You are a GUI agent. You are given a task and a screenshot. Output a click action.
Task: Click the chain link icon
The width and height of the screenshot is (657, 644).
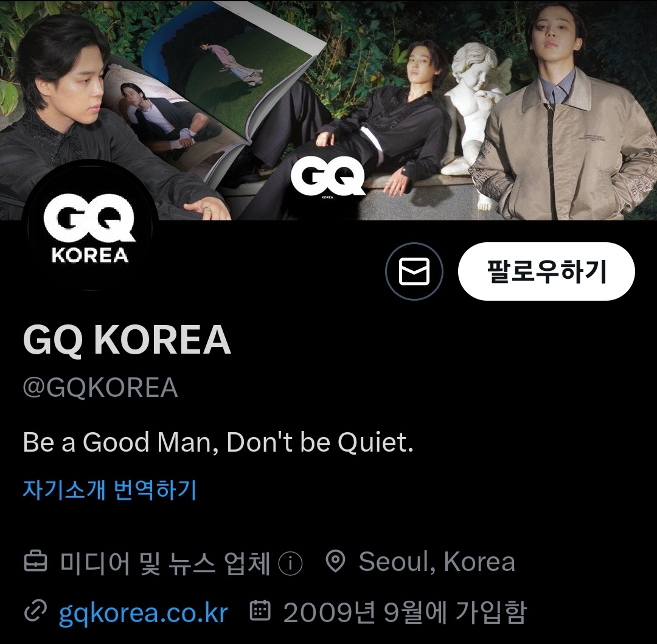click(35, 611)
